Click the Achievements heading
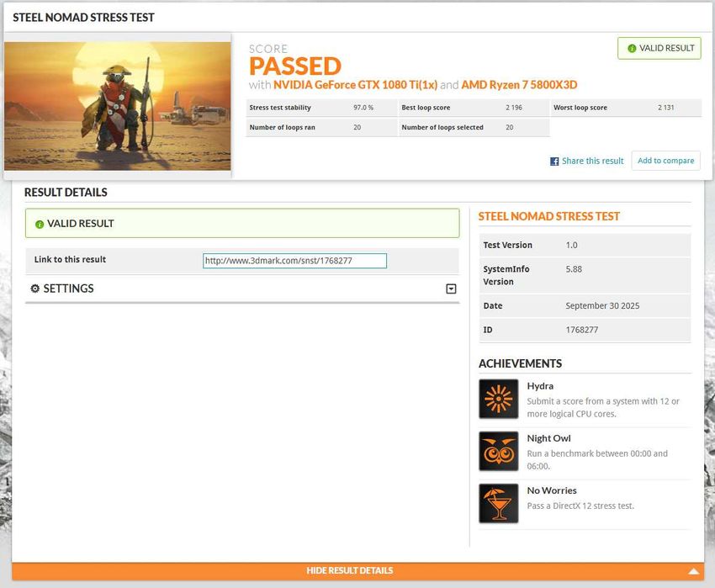 521,363
